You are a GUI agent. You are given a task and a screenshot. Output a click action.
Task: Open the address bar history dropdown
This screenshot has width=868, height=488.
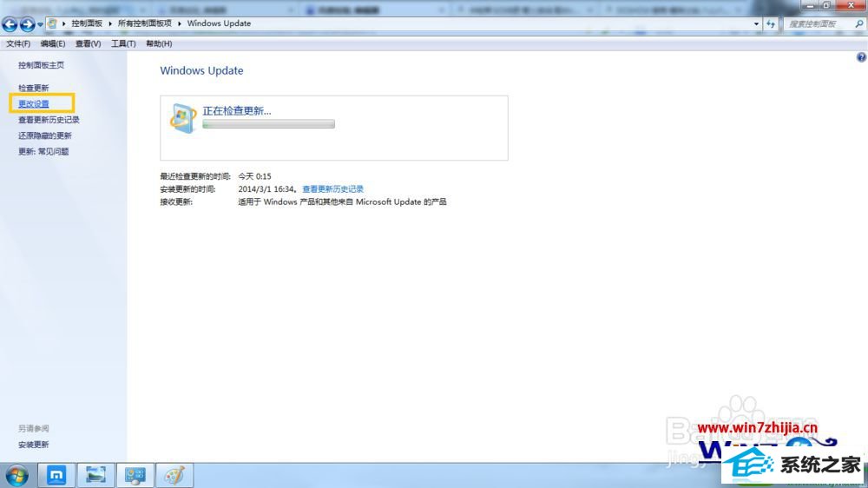pos(756,23)
